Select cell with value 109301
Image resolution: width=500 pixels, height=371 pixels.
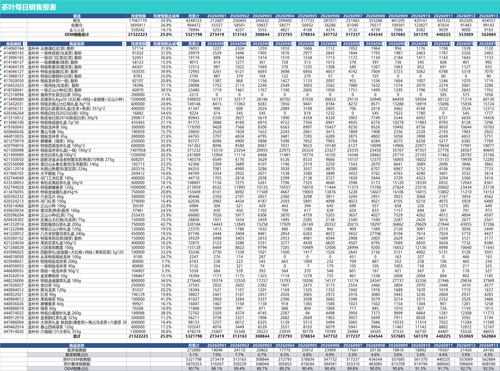tap(398, 25)
